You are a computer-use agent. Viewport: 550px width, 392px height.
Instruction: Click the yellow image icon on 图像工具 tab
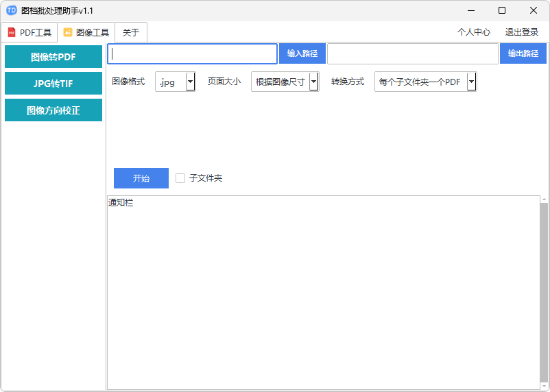tap(68, 32)
